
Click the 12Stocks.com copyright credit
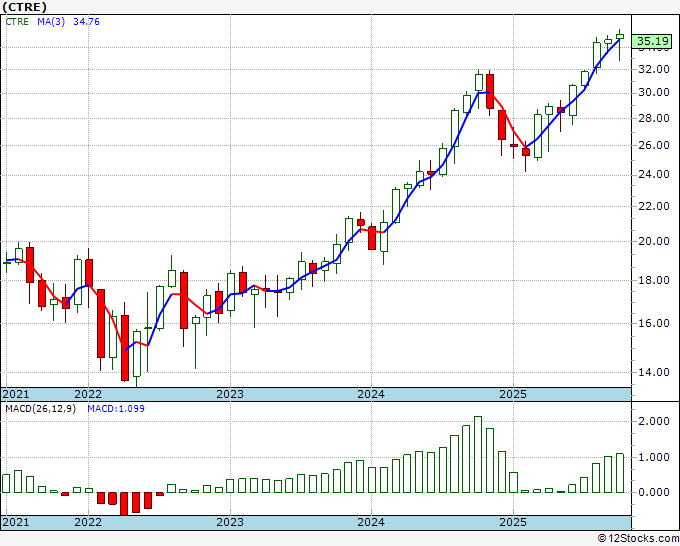point(638,538)
